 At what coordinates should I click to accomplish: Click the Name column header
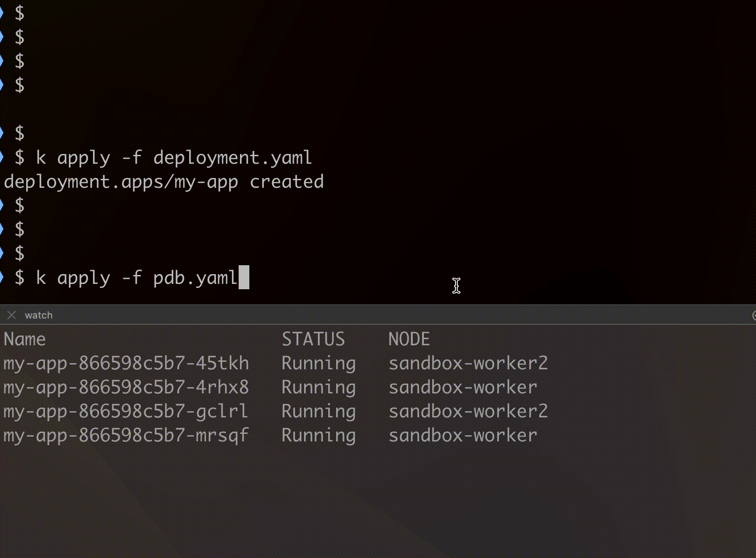pos(24,339)
